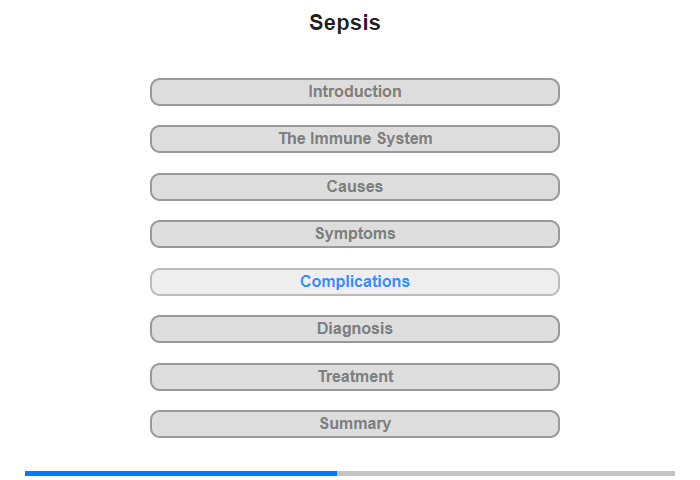Continue to the blue Complications chapter
700x480 pixels.
click(355, 282)
